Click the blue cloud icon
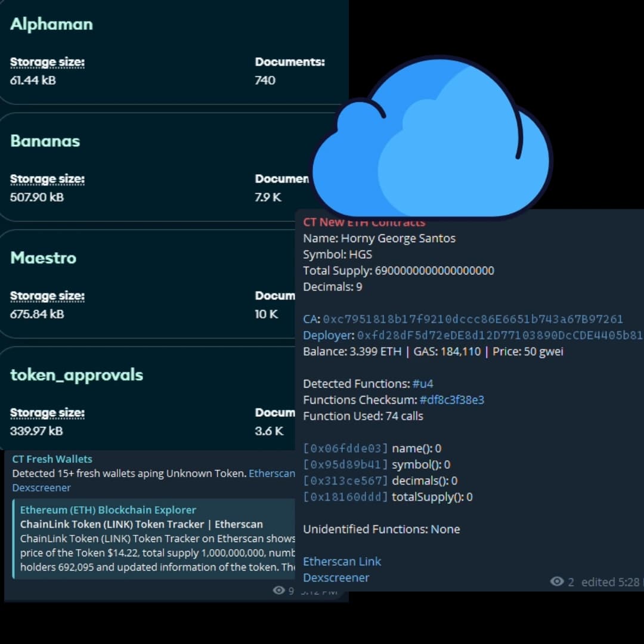Viewport: 644px width, 644px height. coord(431,142)
